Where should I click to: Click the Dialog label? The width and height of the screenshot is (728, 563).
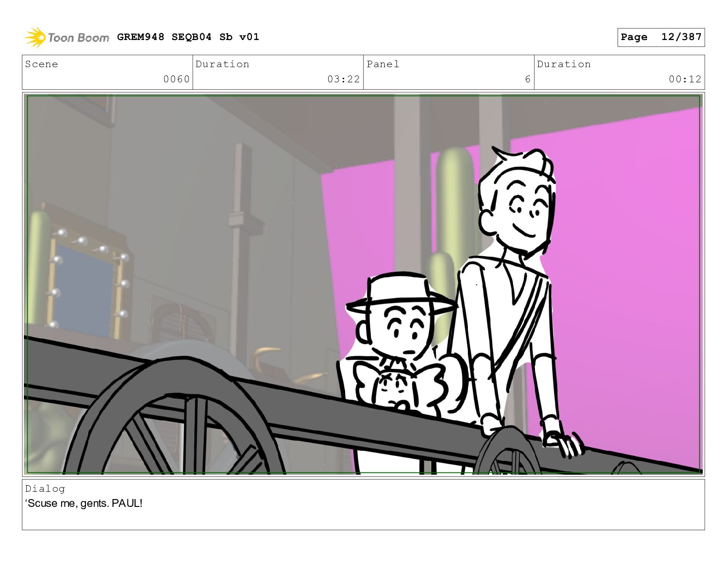(x=45, y=488)
